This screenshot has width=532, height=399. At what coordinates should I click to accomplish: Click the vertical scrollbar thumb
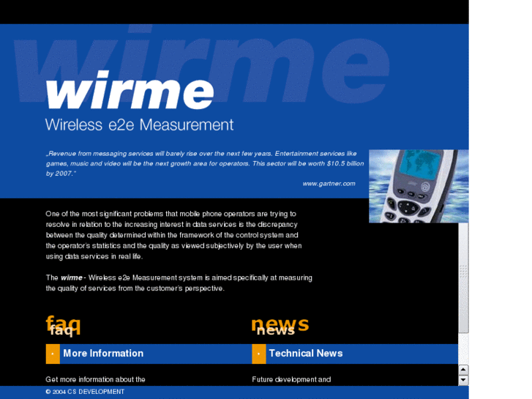(x=463, y=277)
